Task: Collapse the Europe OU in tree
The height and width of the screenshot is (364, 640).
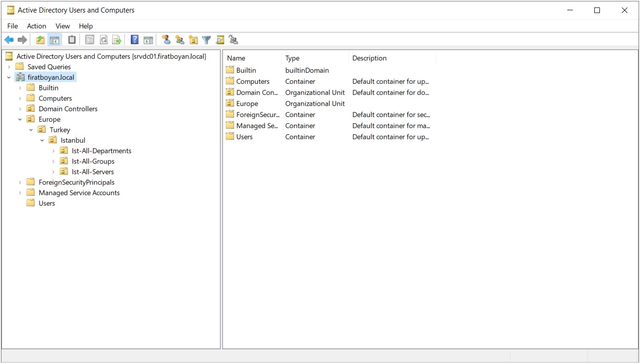Action: point(20,119)
